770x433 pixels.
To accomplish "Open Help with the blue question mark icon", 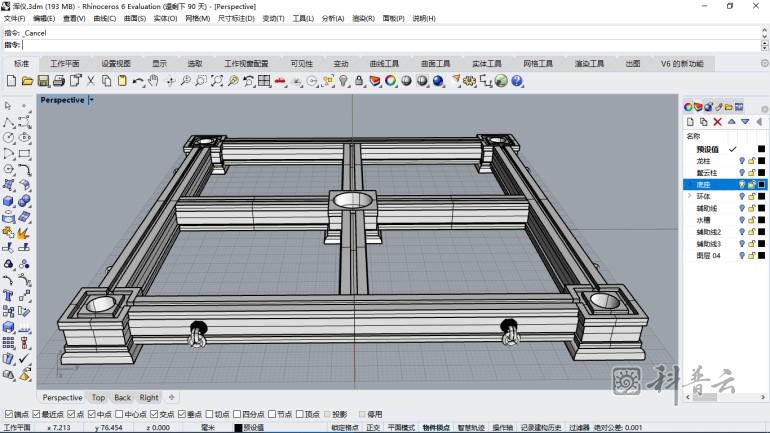I will (x=517, y=81).
